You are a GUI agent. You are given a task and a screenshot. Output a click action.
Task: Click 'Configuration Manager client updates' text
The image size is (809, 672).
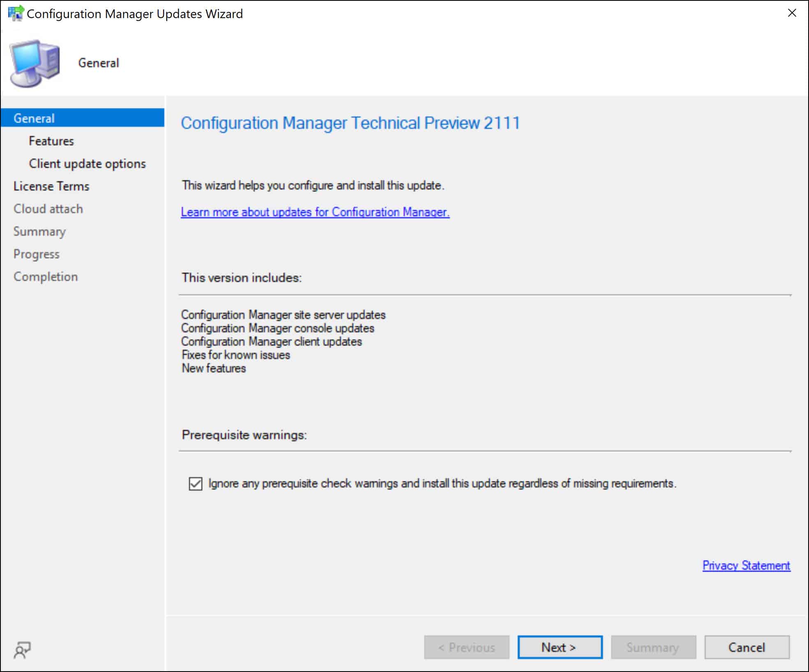[x=272, y=342]
